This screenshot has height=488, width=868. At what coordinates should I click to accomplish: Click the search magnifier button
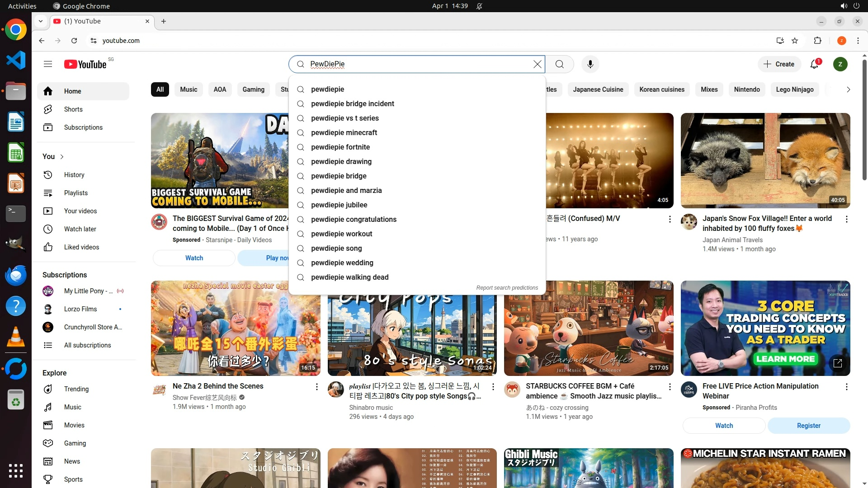coord(560,64)
